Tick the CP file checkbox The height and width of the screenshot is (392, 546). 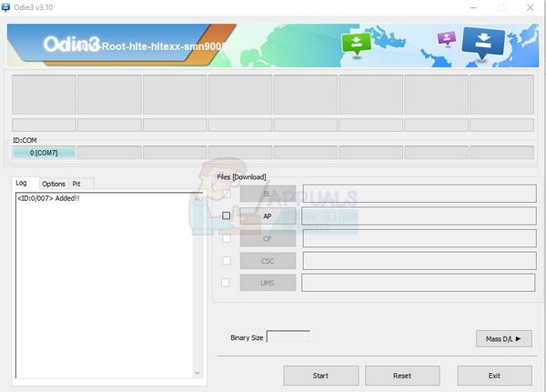227,238
